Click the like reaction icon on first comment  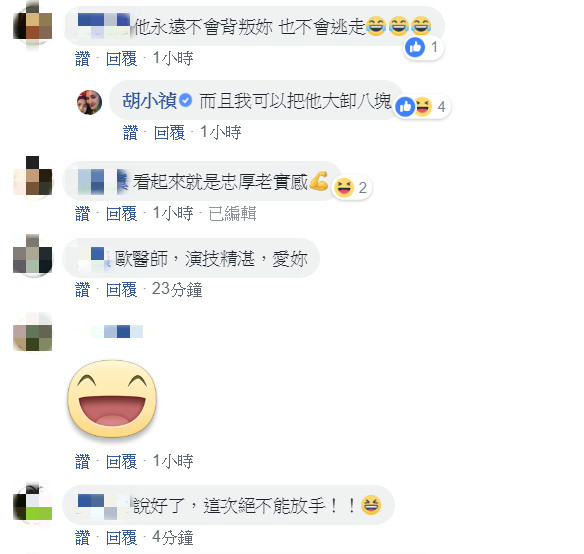point(415,47)
